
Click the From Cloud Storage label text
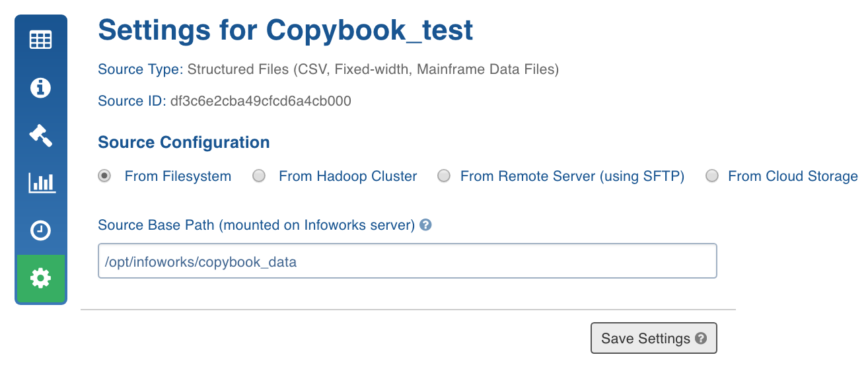coord(793,176)
